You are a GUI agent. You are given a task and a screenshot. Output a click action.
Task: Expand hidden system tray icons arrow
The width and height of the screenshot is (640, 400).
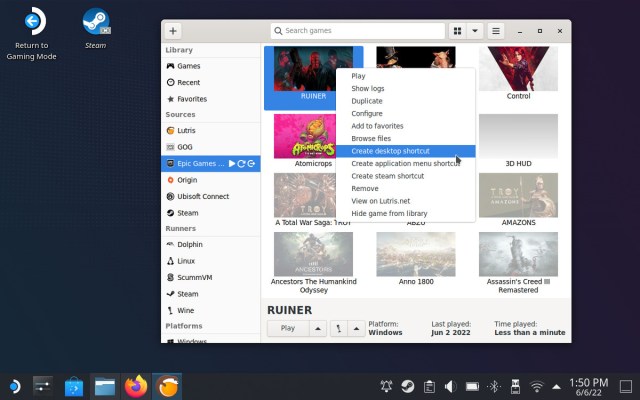coord(556,387)
